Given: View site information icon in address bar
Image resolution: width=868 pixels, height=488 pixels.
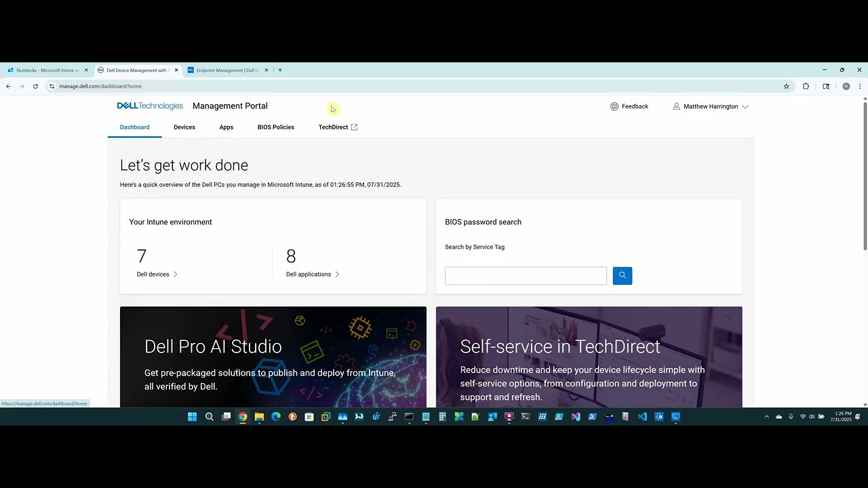Looking at the screenshot, I should (x=52, y=86).
